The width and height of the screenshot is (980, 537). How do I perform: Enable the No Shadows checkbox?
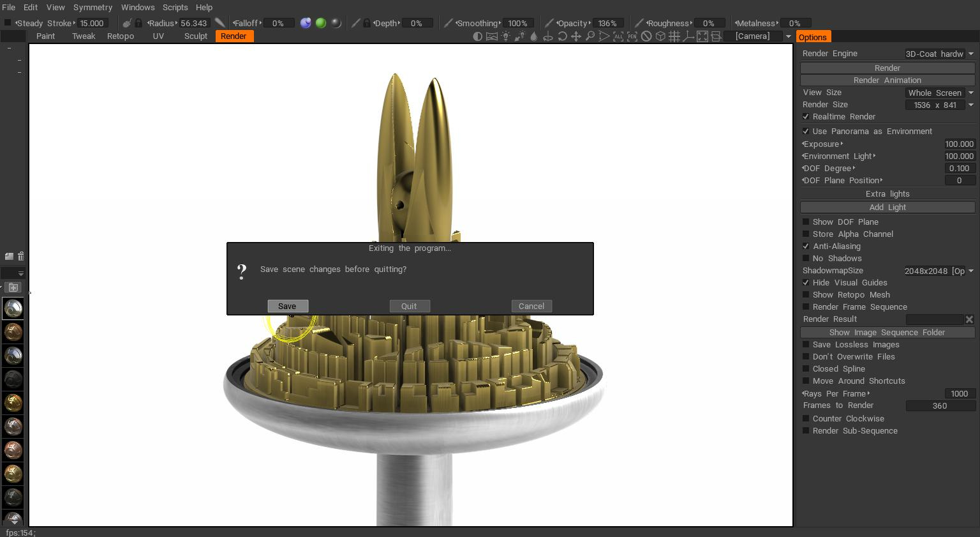806,258
